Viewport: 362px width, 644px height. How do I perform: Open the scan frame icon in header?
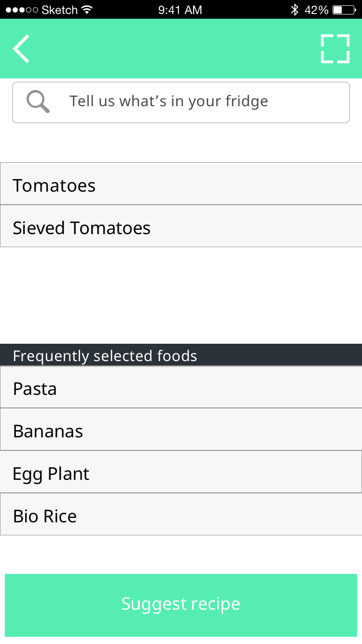click(335, 49)
